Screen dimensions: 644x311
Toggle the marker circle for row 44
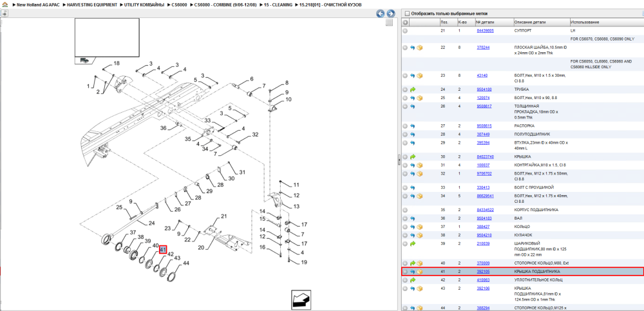click(x=405, y=308)
